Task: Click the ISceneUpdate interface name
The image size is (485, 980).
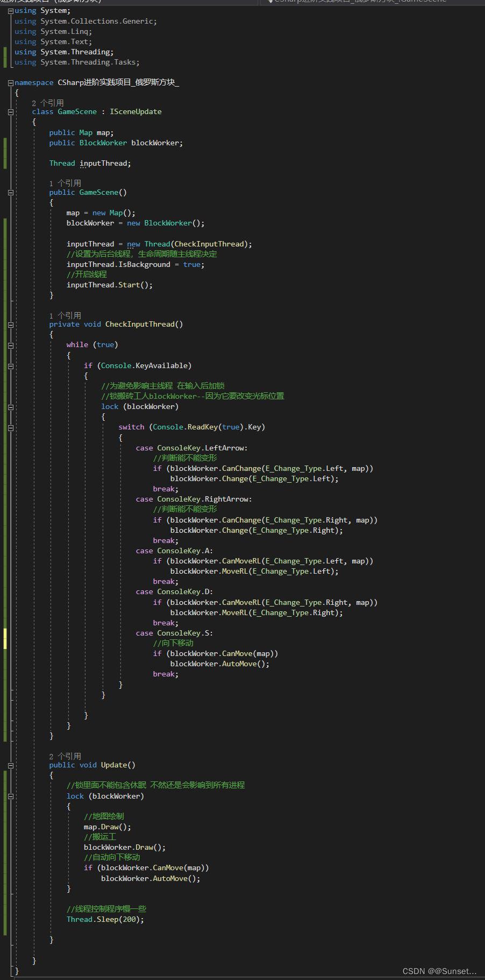Action: pyautogui.click(x=135, y=111)
